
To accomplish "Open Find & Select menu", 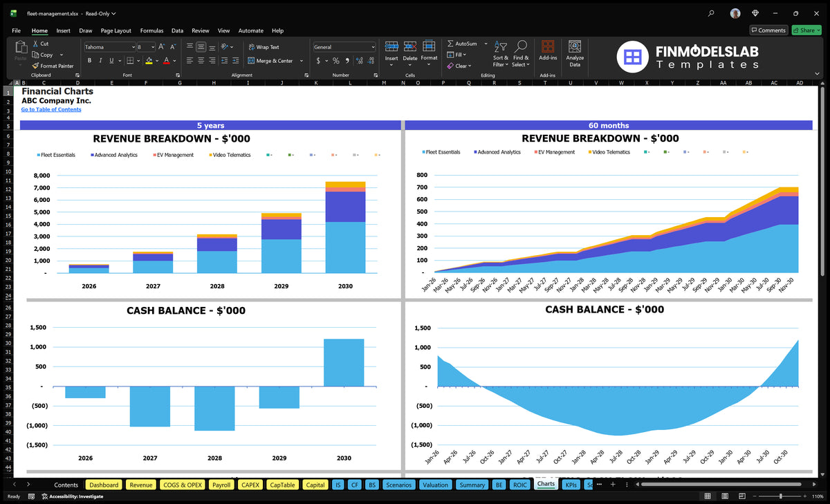I will coord(521,54).
